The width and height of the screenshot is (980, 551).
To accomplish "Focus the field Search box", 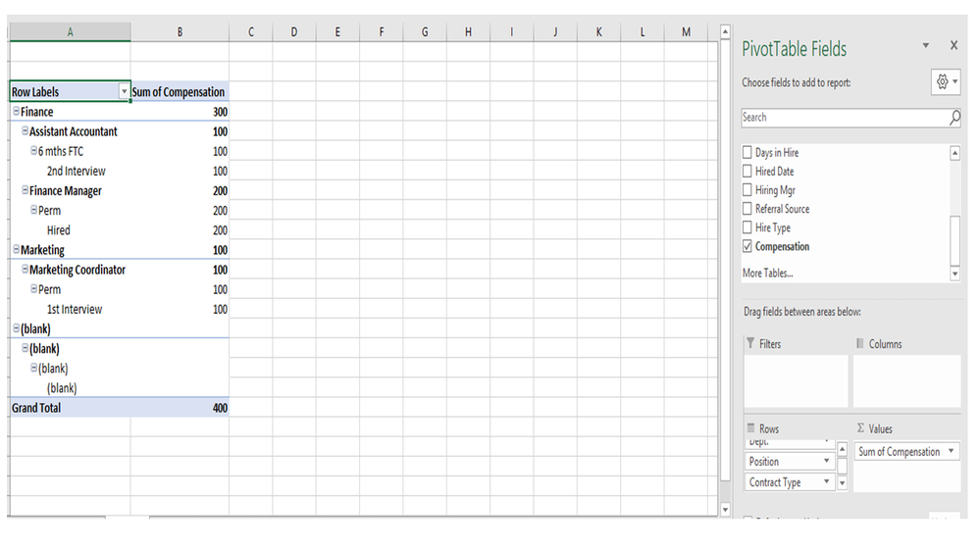I will (x=845, y=118).
